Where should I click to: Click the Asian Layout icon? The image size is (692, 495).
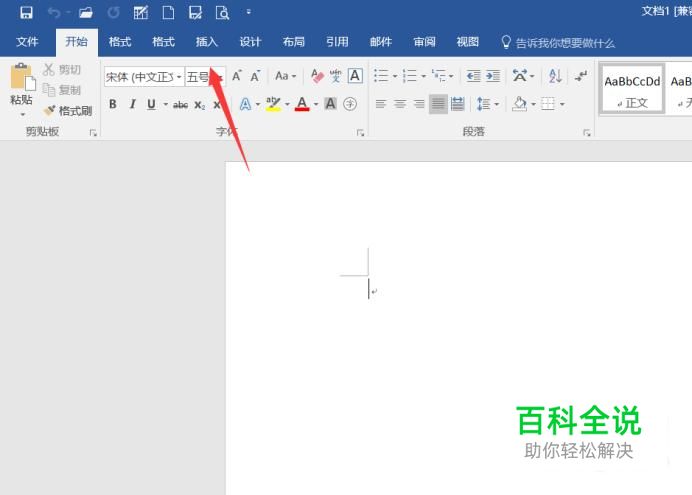pyautogui.click(x=520, y=76)
